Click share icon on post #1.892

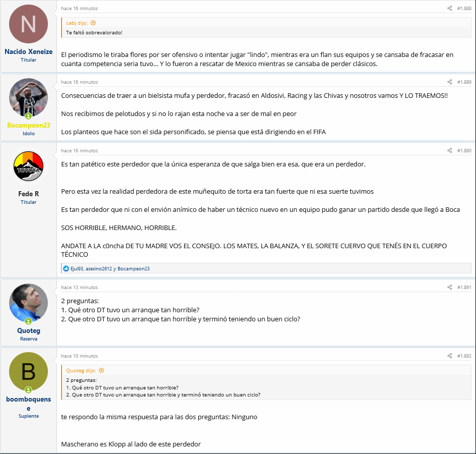[x=450, y=356]
